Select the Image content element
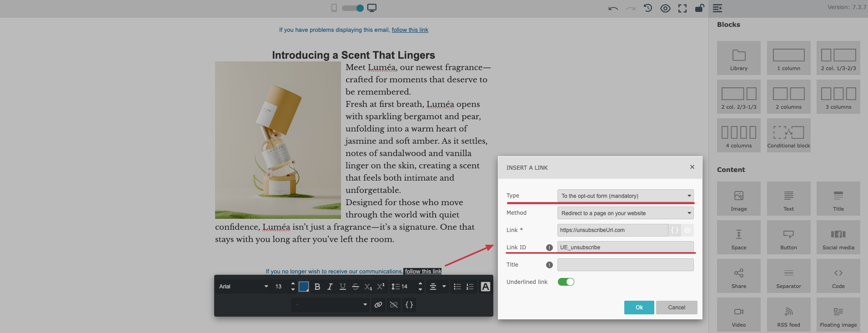This screenshot has width=868, height=333. click(739, 198)
